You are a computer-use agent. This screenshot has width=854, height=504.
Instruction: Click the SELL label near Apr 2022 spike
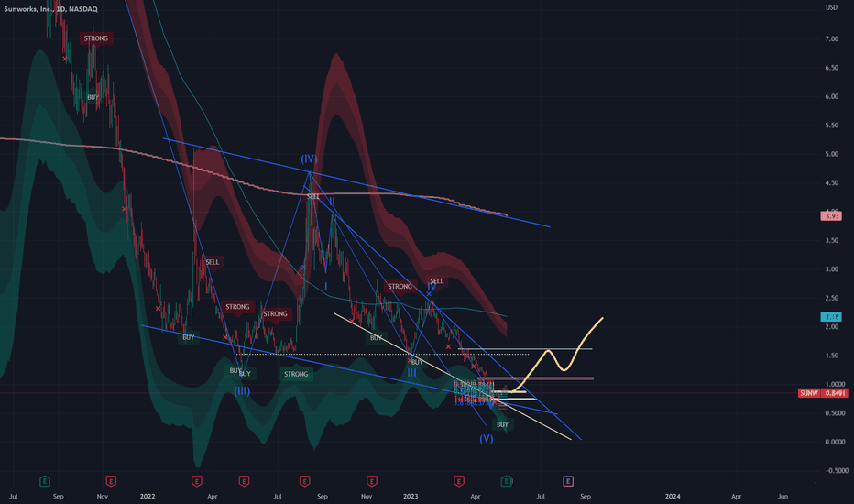(x=213, y=262)
